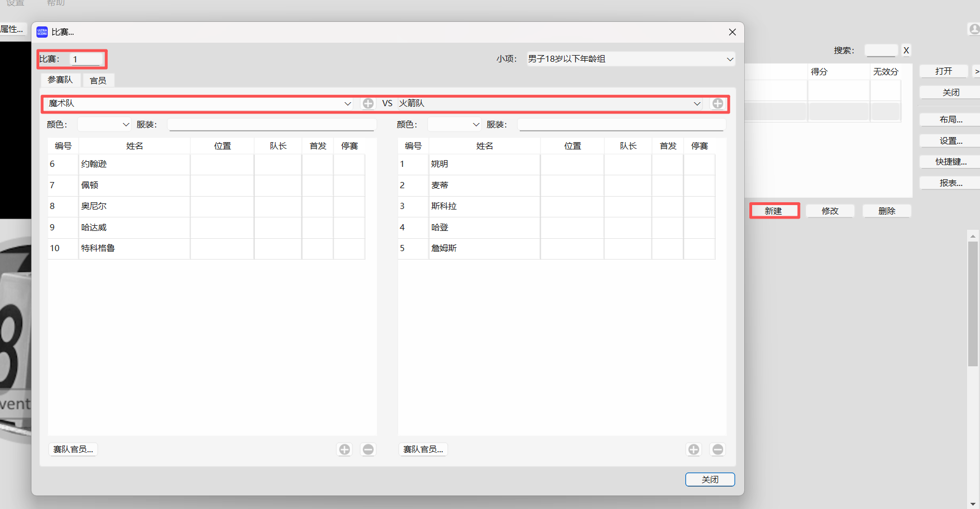Click the 服装 input field for 魔术队
The image size is (980, 509).
tap(272, 124)
